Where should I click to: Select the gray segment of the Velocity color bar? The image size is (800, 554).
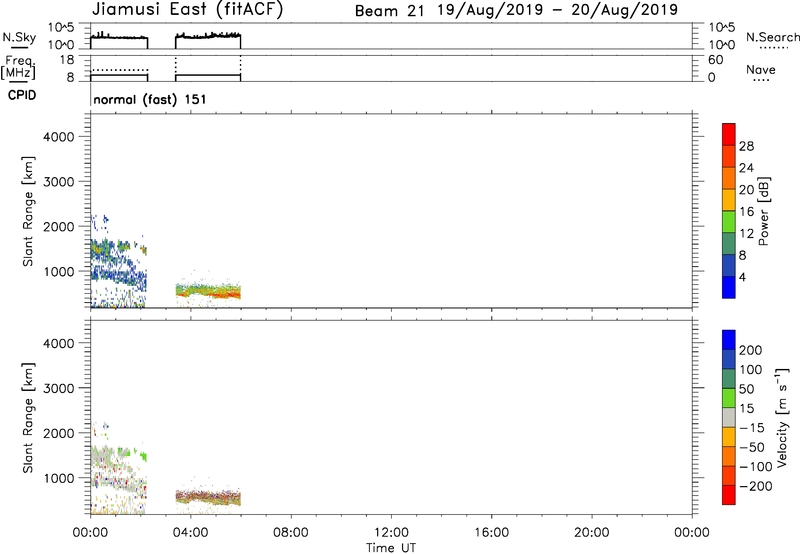click(729, 417)
